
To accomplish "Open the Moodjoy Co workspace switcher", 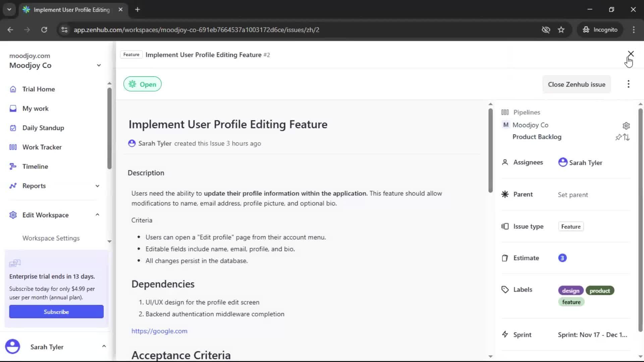I will click(x=99, y=65).
